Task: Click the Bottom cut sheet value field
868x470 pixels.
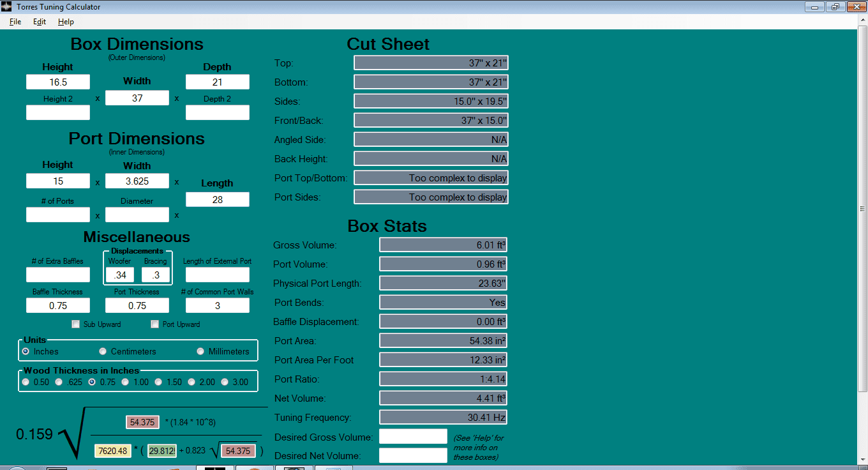Action: pyautogui.click(x=431, y=82)
